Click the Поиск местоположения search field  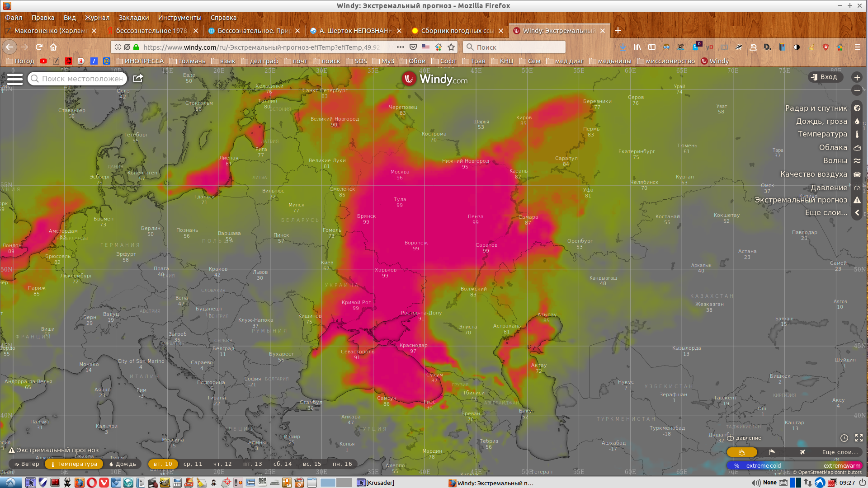[x=77, y=79]
